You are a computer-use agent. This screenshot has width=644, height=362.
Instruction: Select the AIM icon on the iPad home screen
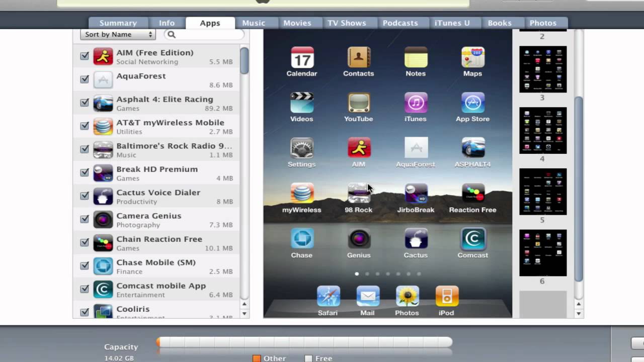(359, 148)
